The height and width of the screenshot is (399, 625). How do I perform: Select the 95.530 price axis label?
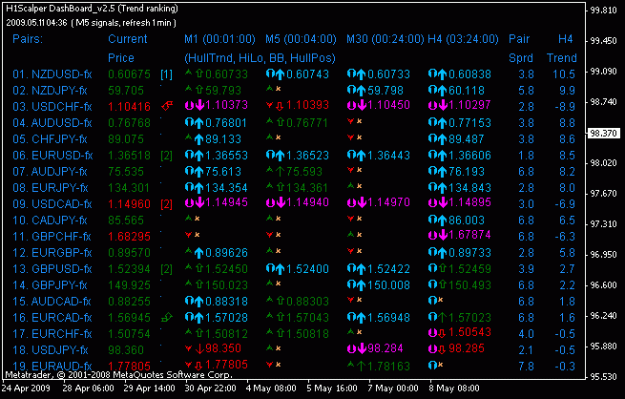tap(603, 377)
